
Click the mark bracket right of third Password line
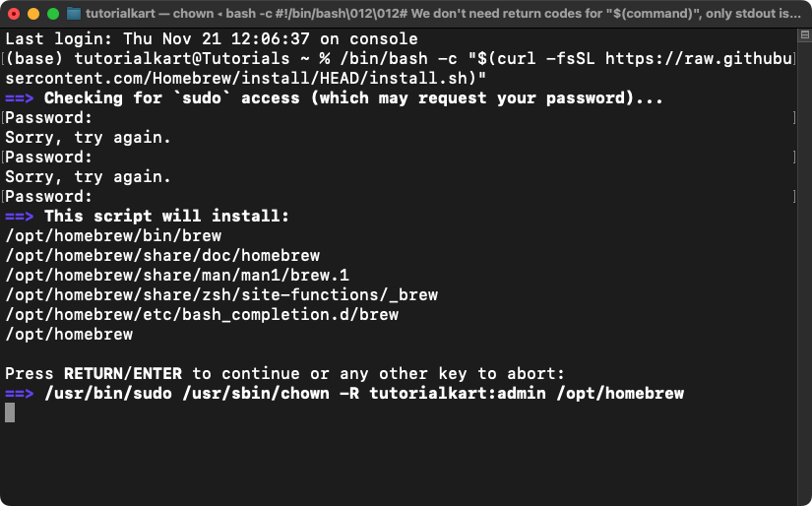pyautogui.click(x=794, y=196)
